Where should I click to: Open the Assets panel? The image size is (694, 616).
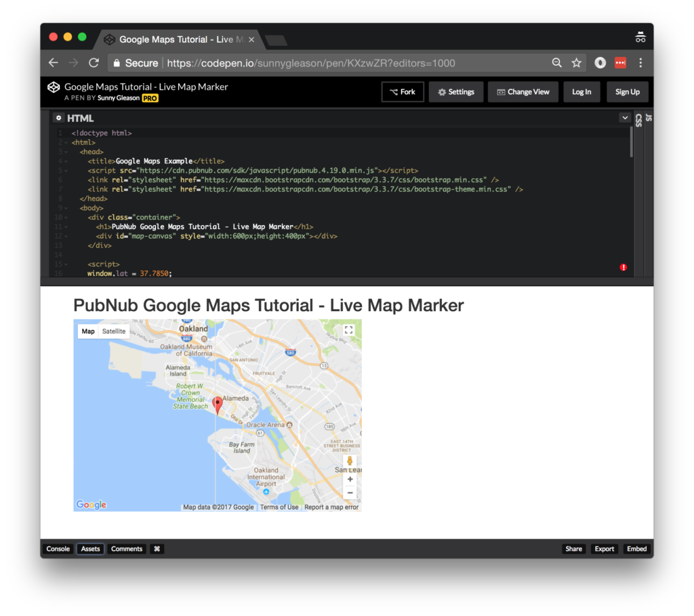(x=90, y=549)
